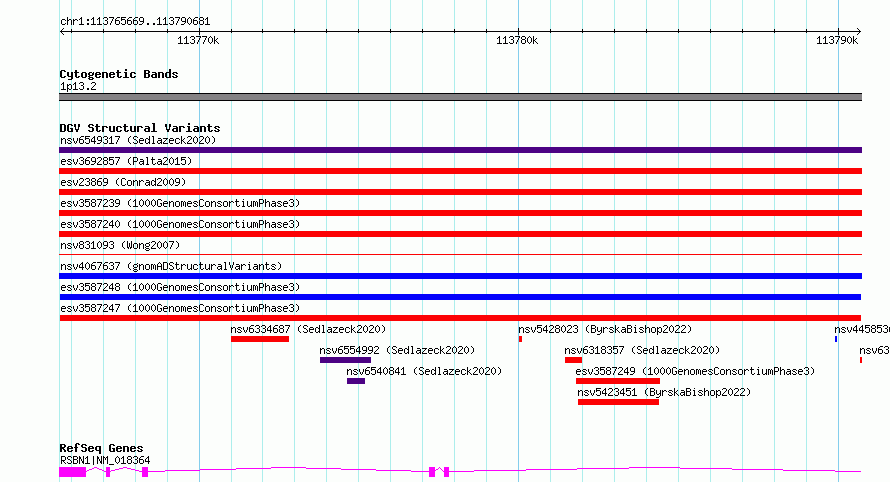Click the blue nsv4067637 variant bar
The width and height of the screenshot is (890, 482).
tap(460, 276)
